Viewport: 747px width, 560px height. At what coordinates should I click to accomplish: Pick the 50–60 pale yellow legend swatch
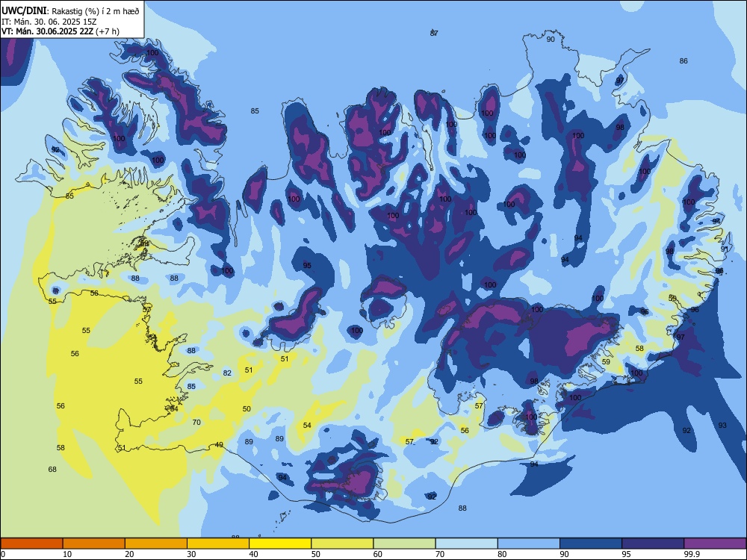point(342,544)
